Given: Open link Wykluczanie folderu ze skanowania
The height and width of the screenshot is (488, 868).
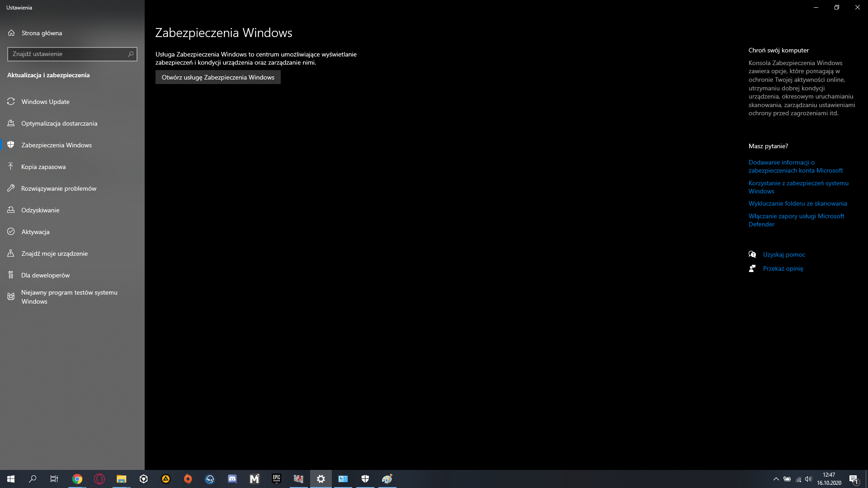Looking at the screenshot, I should (797, 203).
